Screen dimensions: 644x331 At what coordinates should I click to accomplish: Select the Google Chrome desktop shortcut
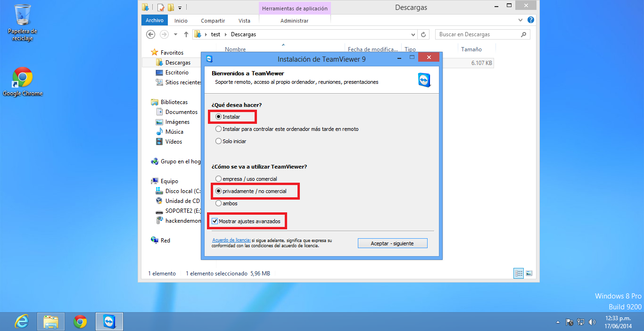[23, 81]
